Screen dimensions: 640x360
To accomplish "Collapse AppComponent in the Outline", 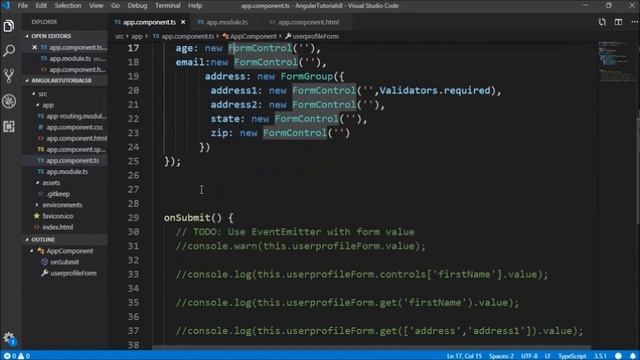I will click(x=32, y=251).
